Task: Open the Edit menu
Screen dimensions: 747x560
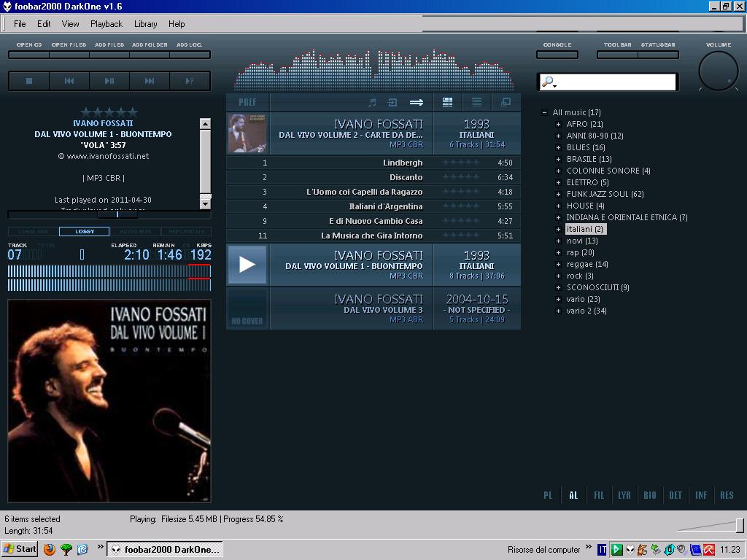Action: (x=44, y=24)
